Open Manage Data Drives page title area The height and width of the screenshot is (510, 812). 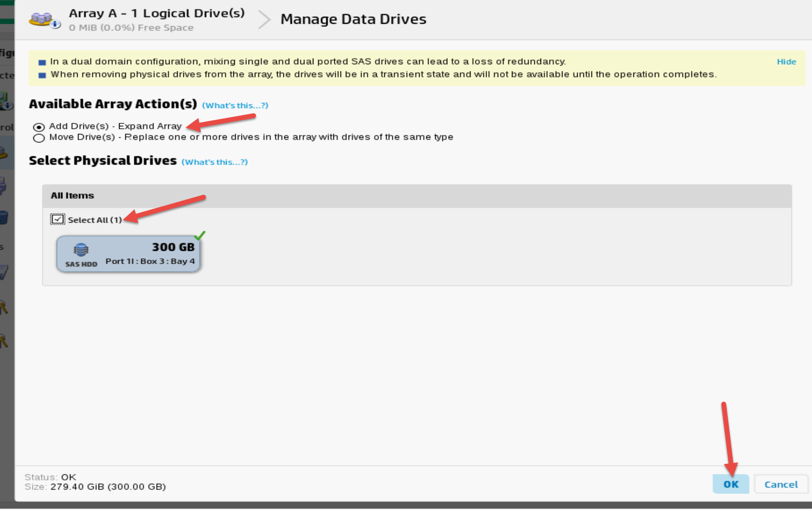[353, 19]
